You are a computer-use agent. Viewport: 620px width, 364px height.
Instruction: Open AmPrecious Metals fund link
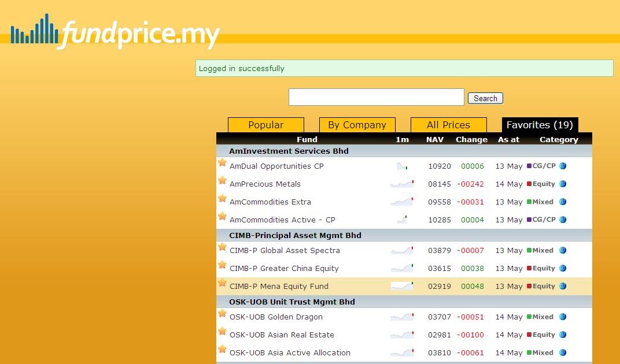tap(265, 184)
